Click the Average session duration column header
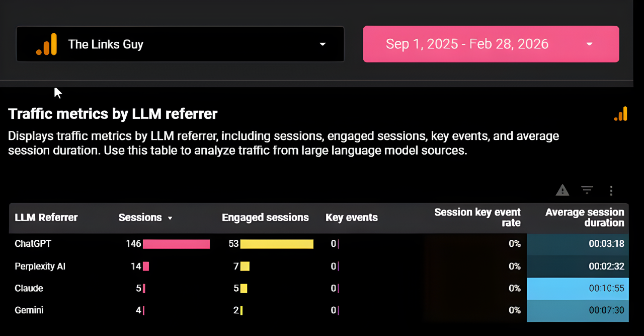The image size is (644, 336). coord(585,217)
